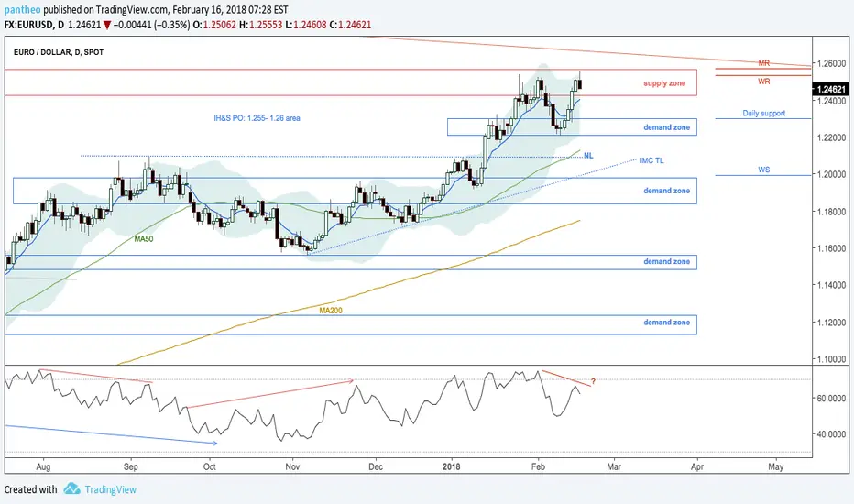Click the Dec label on the time axis
The image size is (854, 504).
[x=376, y=467]
